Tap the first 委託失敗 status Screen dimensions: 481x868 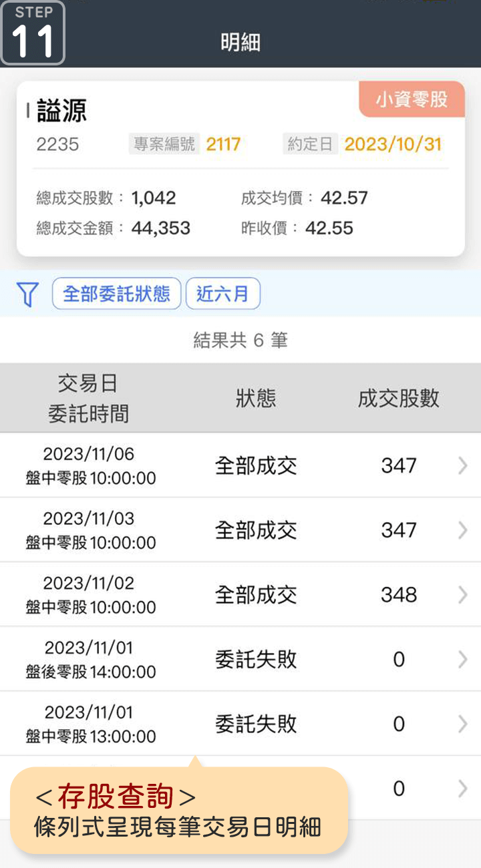pyautogui.click(x=256, y=660)
